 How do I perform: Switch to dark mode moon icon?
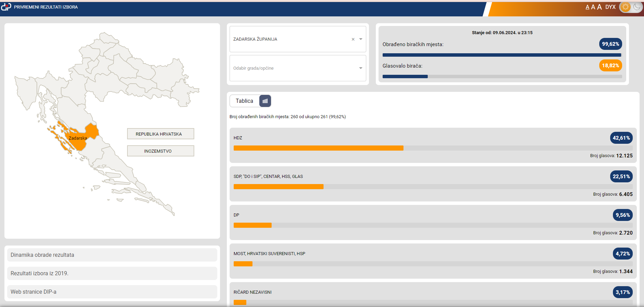point(637,7)
